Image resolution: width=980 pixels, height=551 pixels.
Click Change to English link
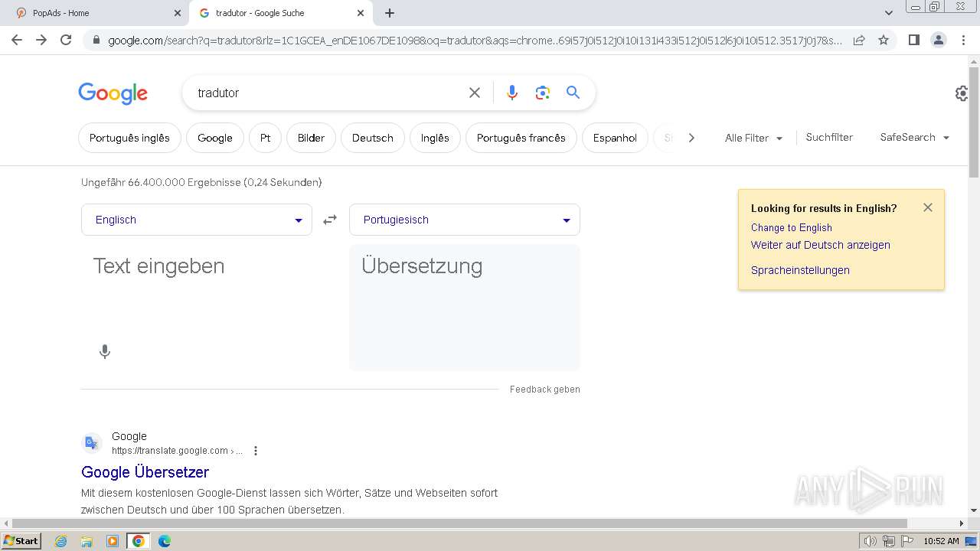click(x=792, y=227)
